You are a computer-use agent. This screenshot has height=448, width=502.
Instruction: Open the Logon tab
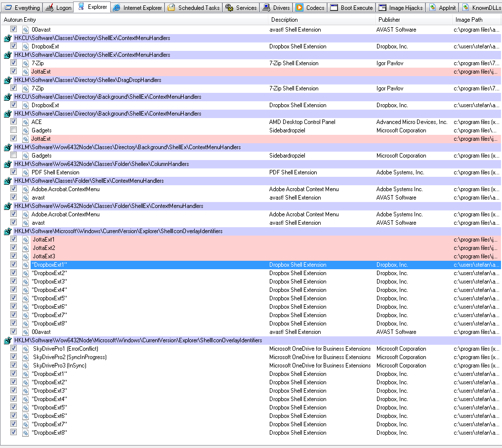pyautogui.click(x=58, y=8)
